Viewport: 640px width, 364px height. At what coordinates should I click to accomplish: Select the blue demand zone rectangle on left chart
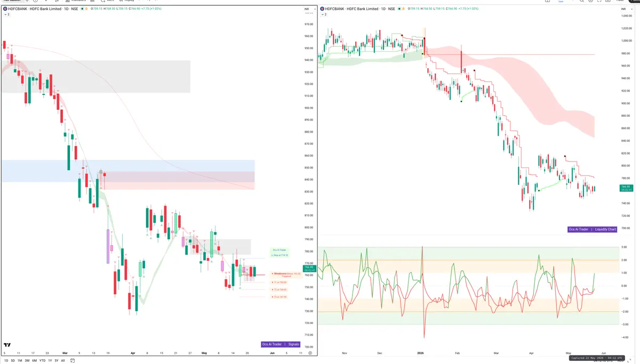(x=128, y=171)
